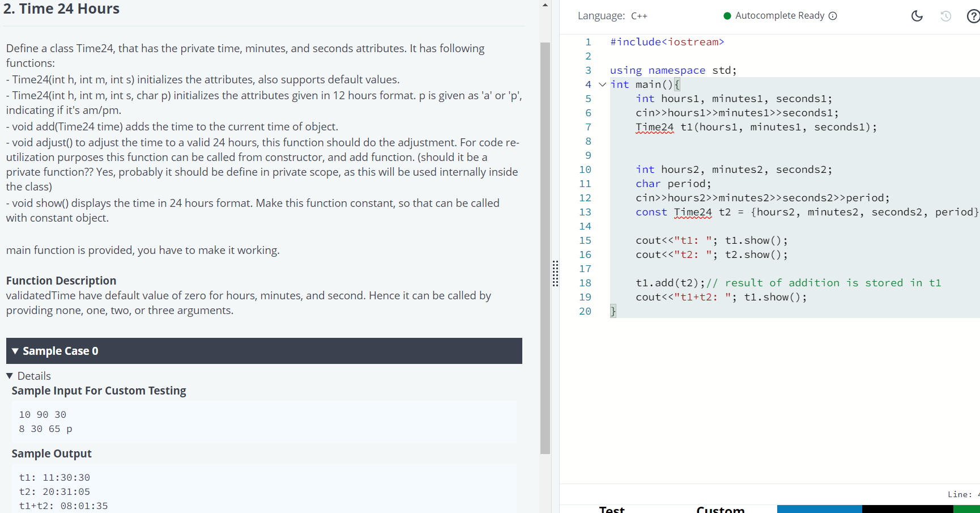980x513 pixels.
Task: Click the underlined Time24 on line 7
Action: [654, 127]
